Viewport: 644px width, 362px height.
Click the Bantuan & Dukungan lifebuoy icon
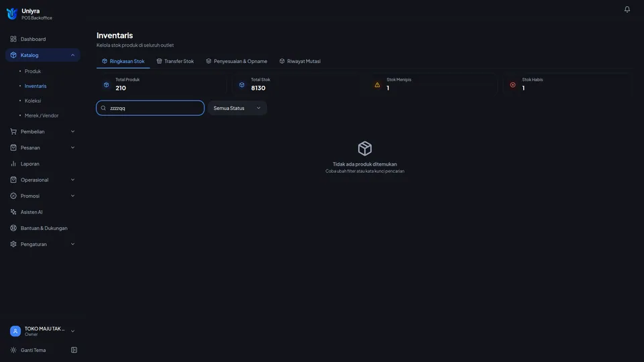tap(13, 228)
